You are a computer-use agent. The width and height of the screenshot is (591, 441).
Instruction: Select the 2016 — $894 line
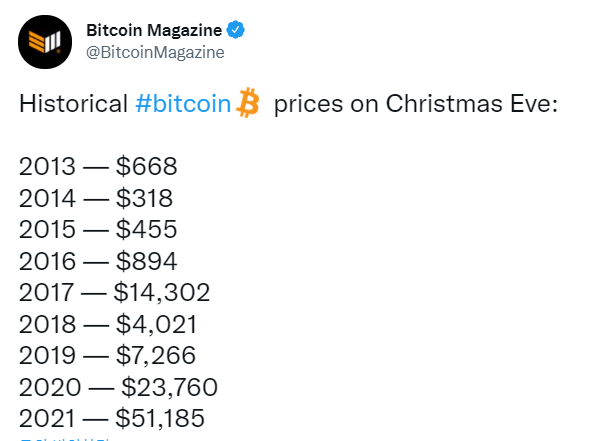(98, 261)
